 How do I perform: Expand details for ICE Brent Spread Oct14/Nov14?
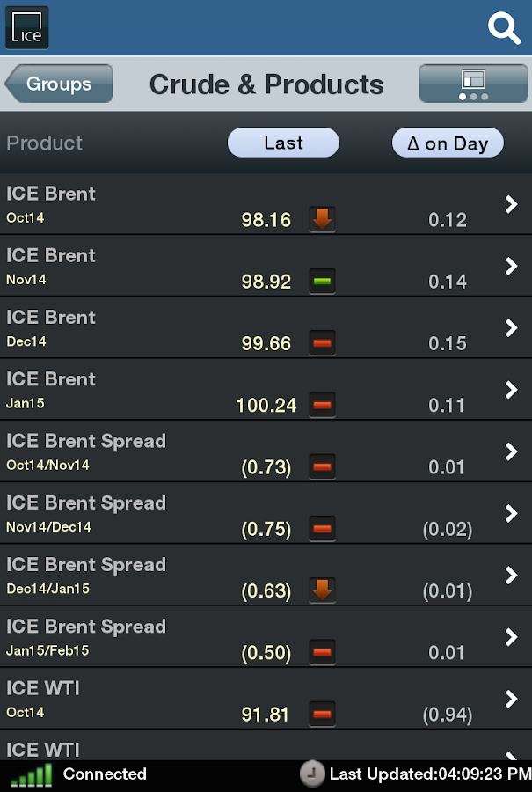click(x=511, y=451)
